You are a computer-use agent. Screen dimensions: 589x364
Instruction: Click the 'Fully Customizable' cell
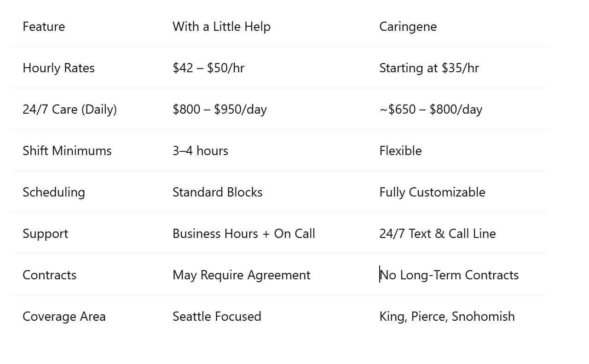coord(432,192)
